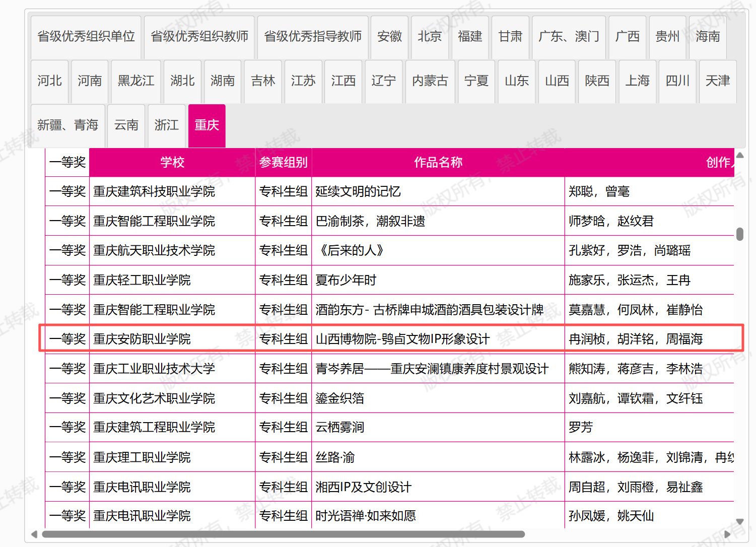The height and width of the screenshot is (547, 756).
Task: Click the work title 时光语禅·如来如愿
Action: tap(366, 516)
